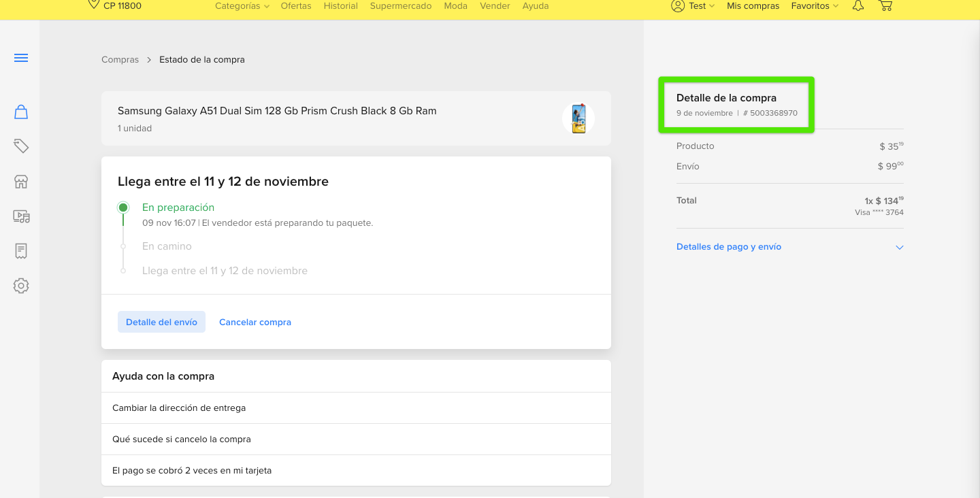
Task: Click the En preparación green status marker
Action: pyautogui.click(x=123, y=207)
